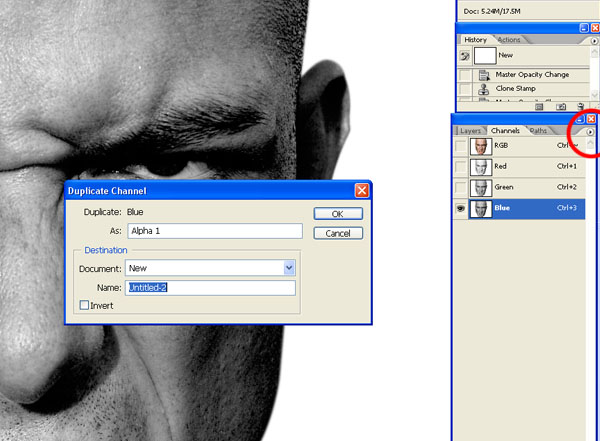Click the delete state trash icon in History
Image resolution: width=600 pixels, height=441 pixels.
(580, 106)
